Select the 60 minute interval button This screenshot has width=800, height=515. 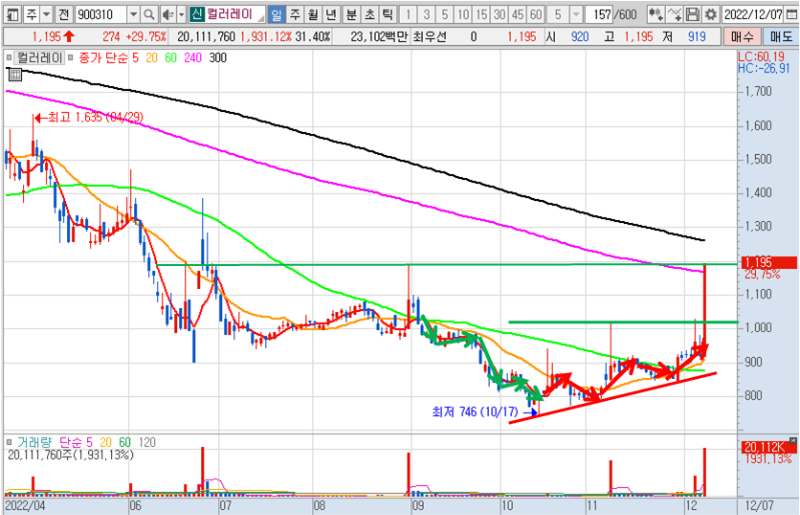click(536, 15)
